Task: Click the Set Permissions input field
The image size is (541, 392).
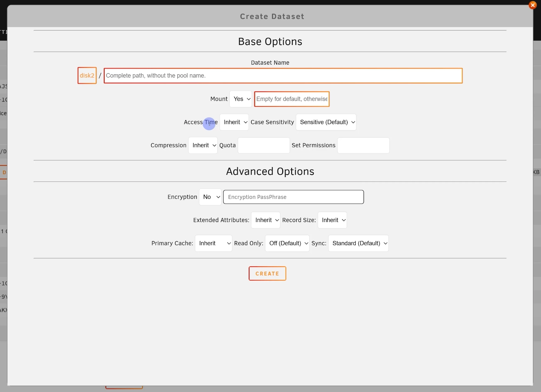Action: [363, 145]
